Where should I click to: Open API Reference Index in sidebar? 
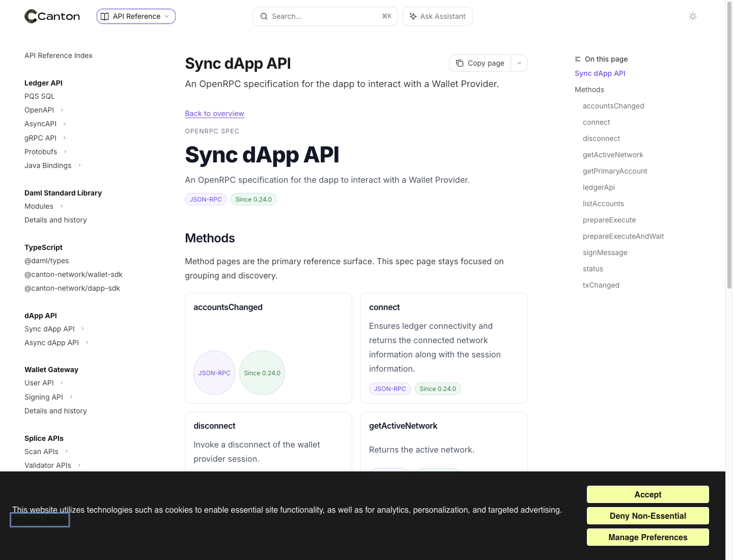coord(59,55)
